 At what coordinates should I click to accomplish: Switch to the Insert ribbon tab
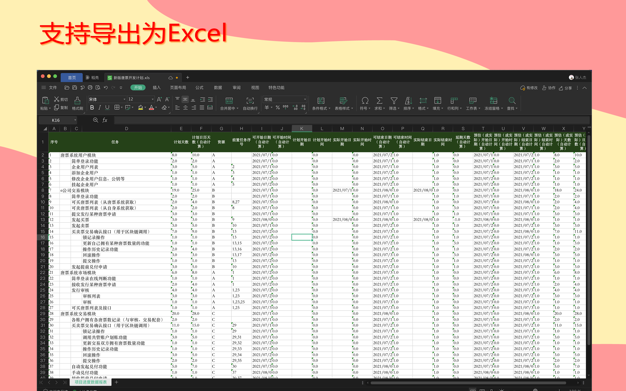[156, 87]
